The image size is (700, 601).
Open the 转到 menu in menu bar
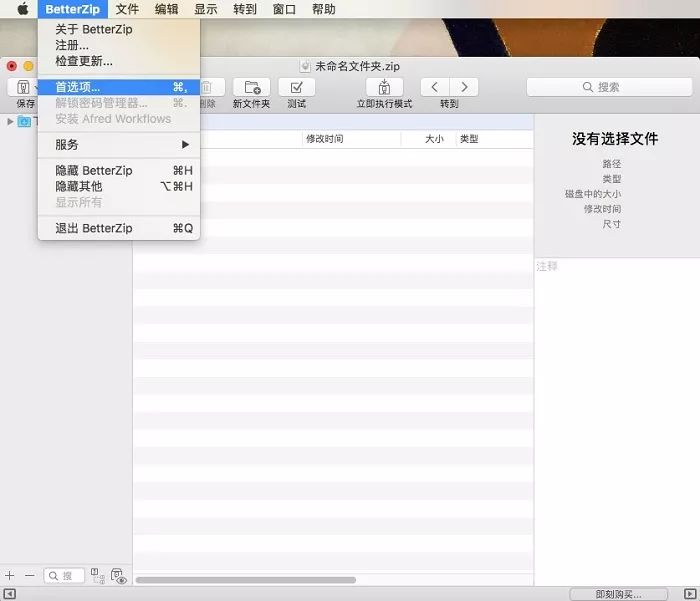coord(245,9)
